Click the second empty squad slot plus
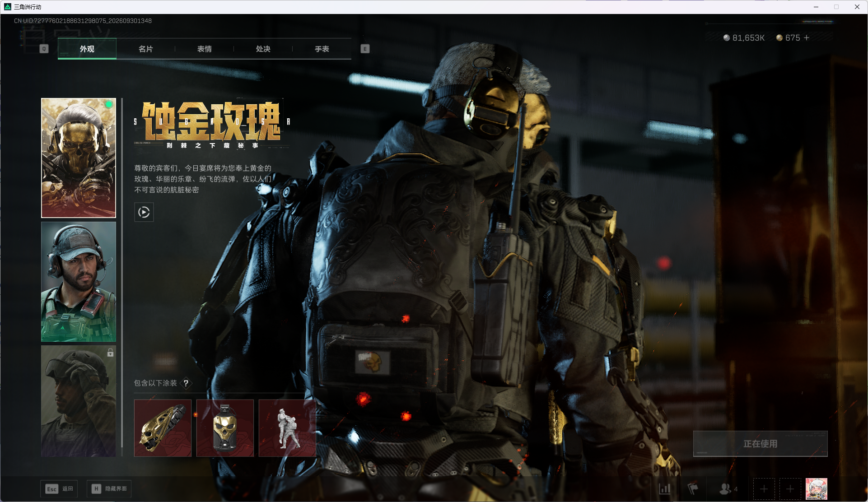The image size is (868, 502). [790, 489]
